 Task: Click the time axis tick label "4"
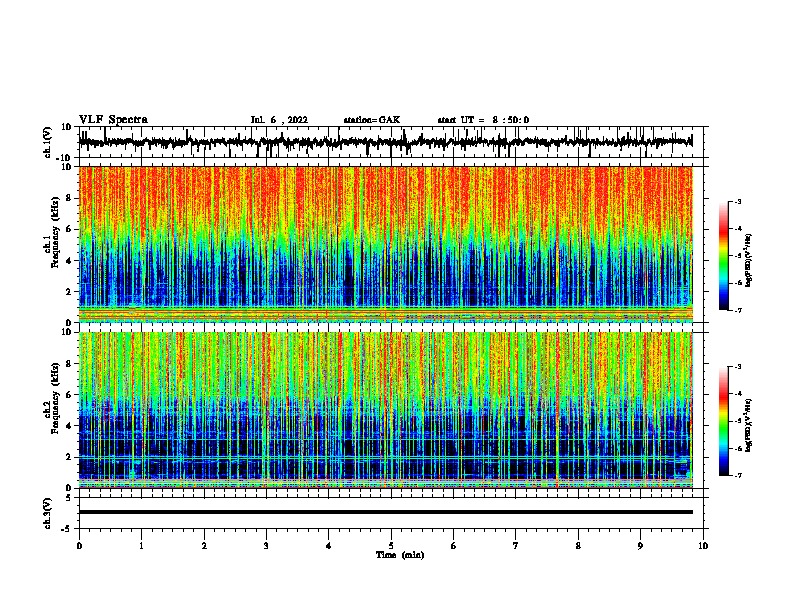click(x=329, y=546)
